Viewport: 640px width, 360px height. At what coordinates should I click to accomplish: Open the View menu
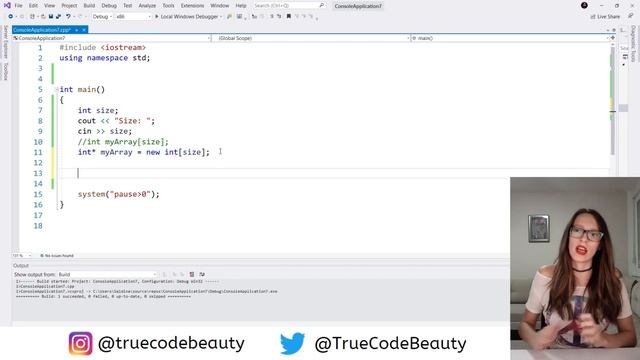(49, 6)
